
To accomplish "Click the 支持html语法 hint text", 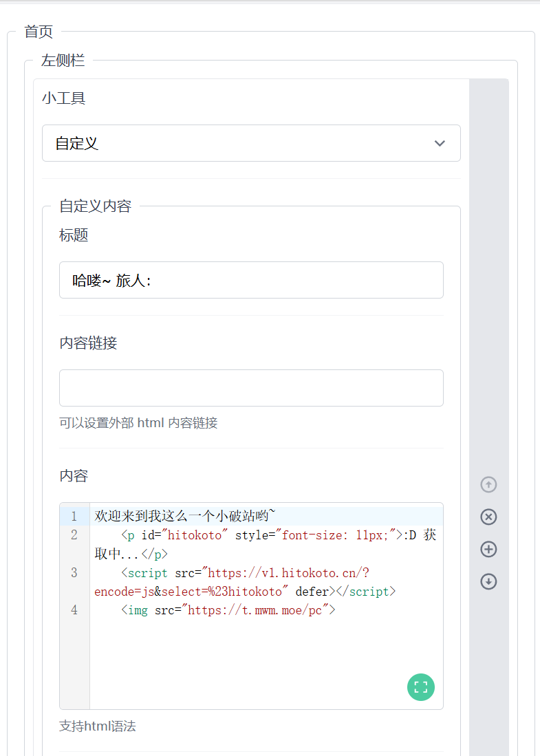I will pos(98,726).
